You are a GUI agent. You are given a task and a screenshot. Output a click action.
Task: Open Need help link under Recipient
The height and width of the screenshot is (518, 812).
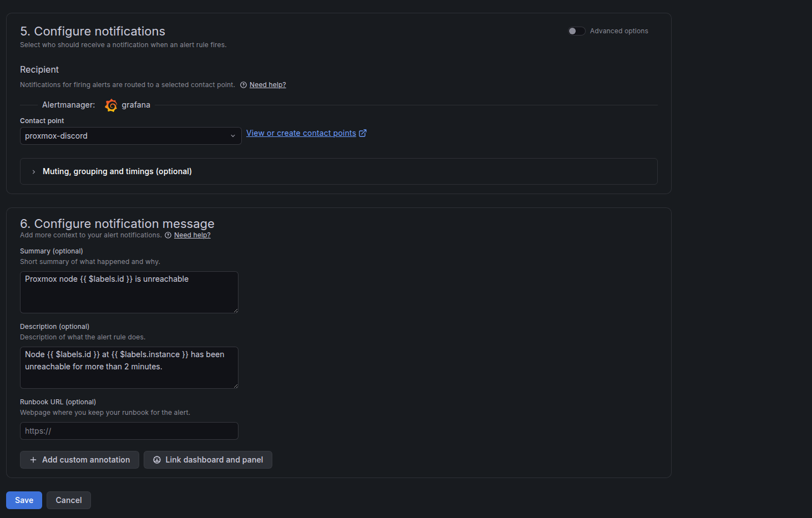(x=268, y=85)
